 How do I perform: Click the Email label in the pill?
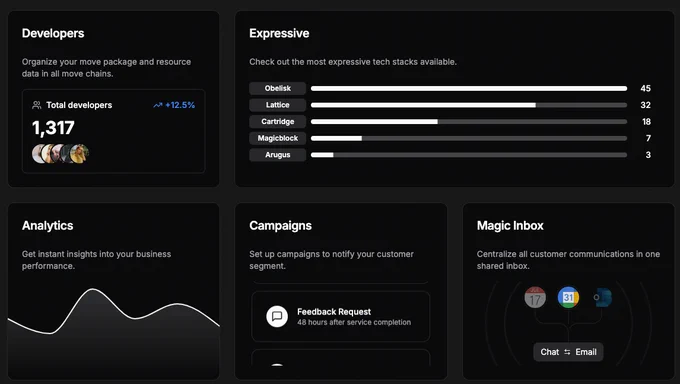[x=586, y=352]
